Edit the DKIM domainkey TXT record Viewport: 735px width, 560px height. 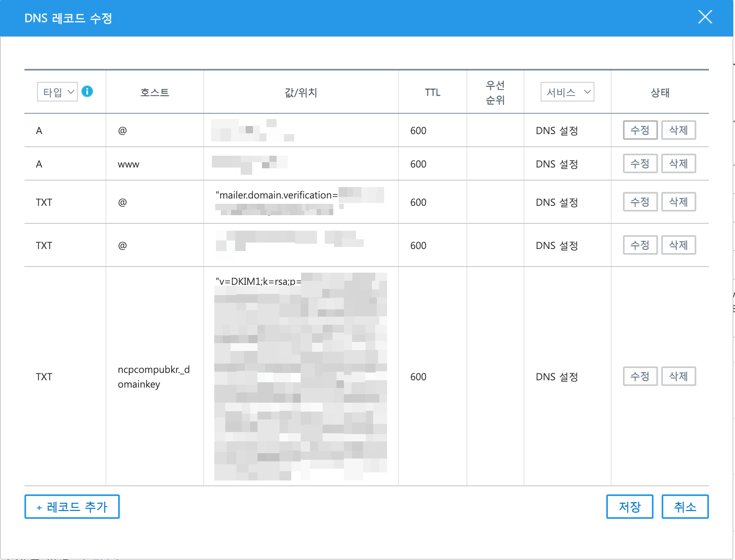(640, 377)
